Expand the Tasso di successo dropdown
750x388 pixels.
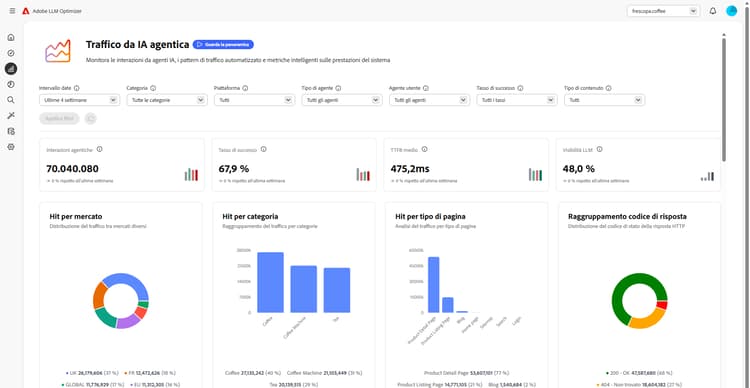click(517, 100)
